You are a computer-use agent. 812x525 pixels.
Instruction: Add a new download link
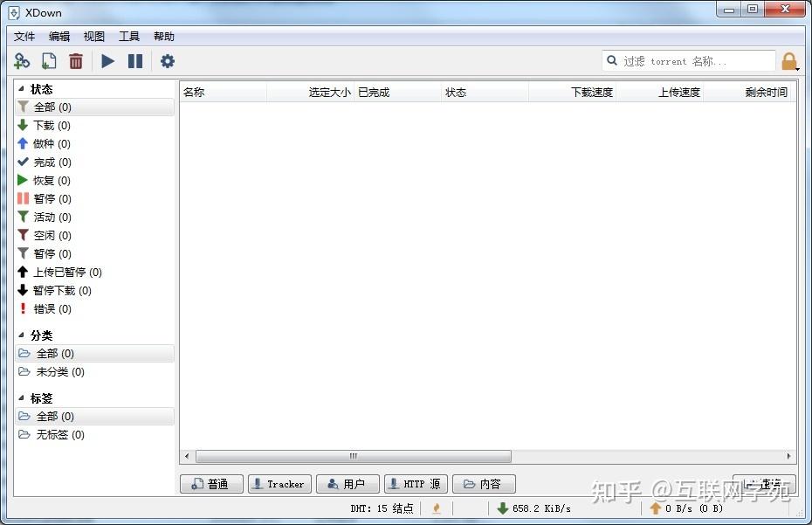click(21, 60)
